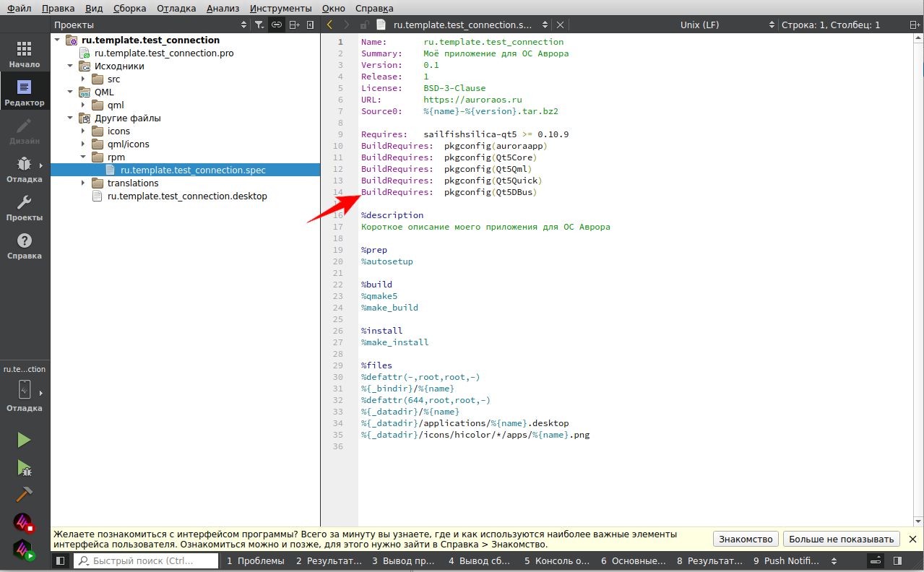Expand the src folder in project tree
This screenshot has height=572, width=924.
tap(84, 79)
